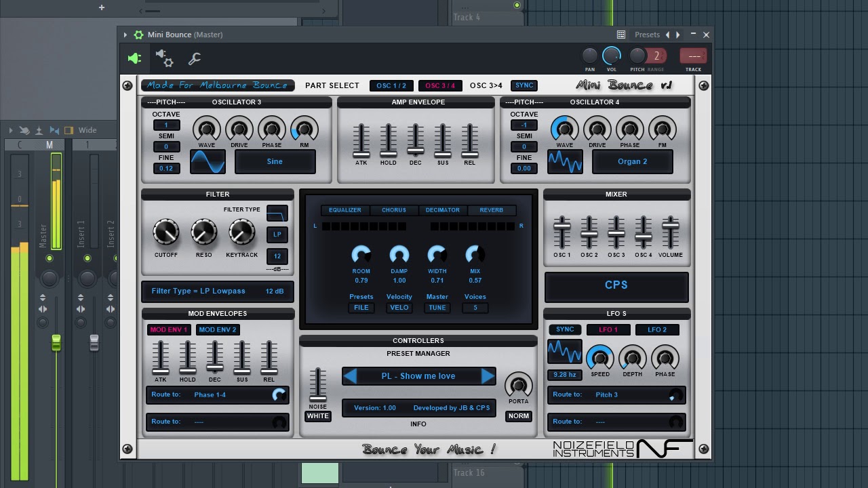The width and height of the screenshot is (868, 488).
Task: Click the reverb MIX knob
Action: pyautogui.click(x=475, y=255)
